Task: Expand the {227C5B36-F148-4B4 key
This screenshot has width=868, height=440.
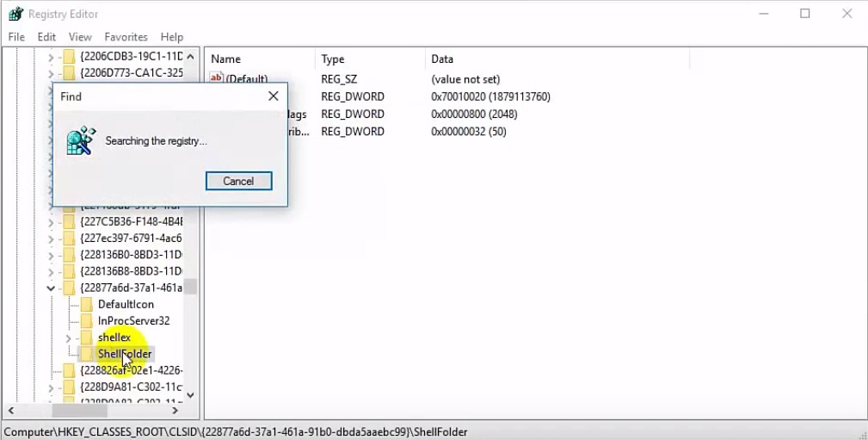Action: pos(51,222)
